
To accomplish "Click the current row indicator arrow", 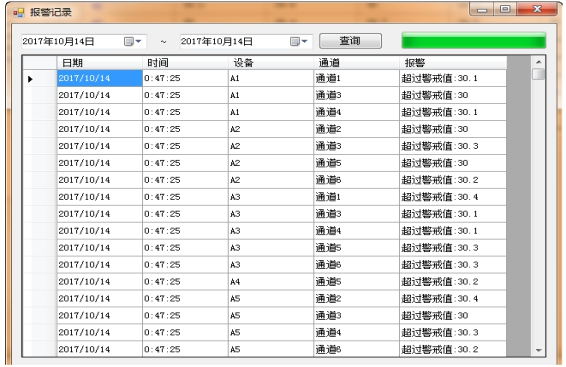I will pyautogui.click(x=30, y=79).
